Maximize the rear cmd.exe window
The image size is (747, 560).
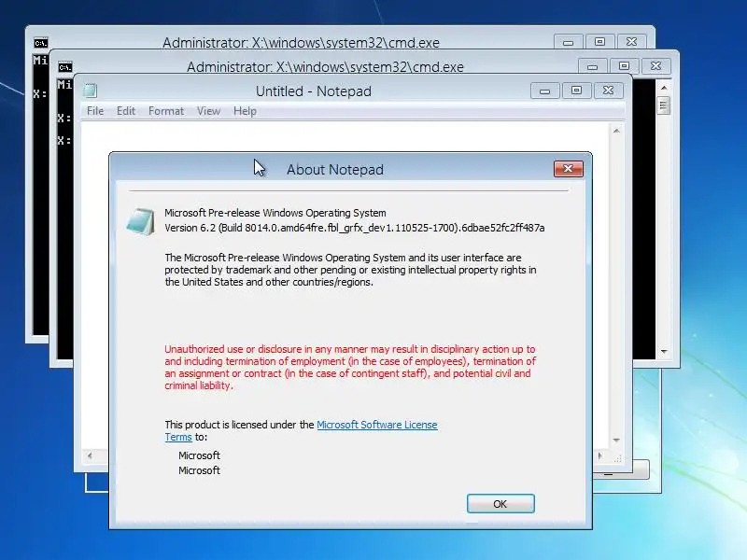tap(599, 42)
